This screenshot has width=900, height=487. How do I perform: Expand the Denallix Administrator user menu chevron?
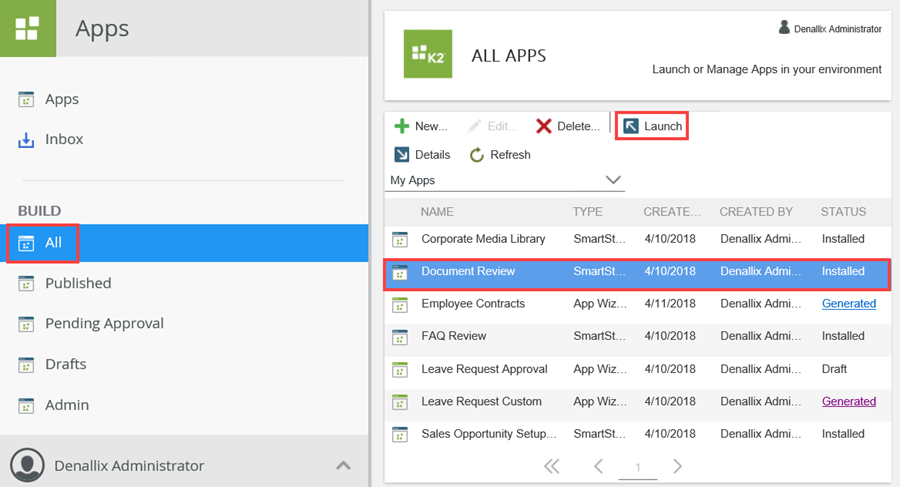pyautogui.click(x=343, y=465)
